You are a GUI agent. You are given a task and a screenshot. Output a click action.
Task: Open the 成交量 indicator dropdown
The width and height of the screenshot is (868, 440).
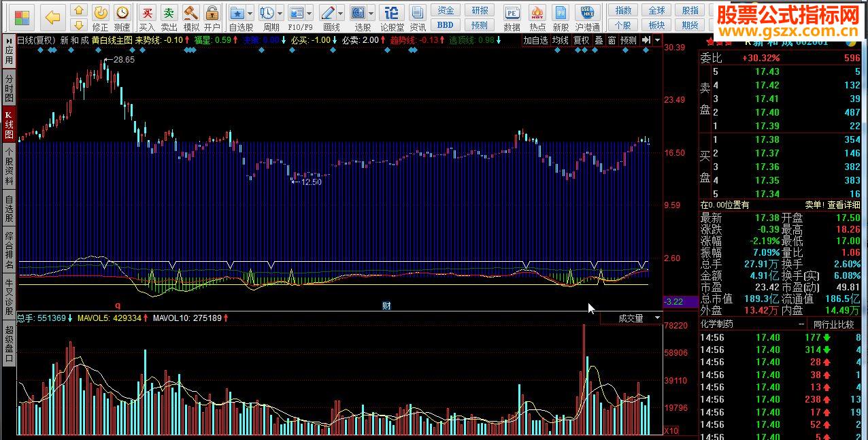657,318
